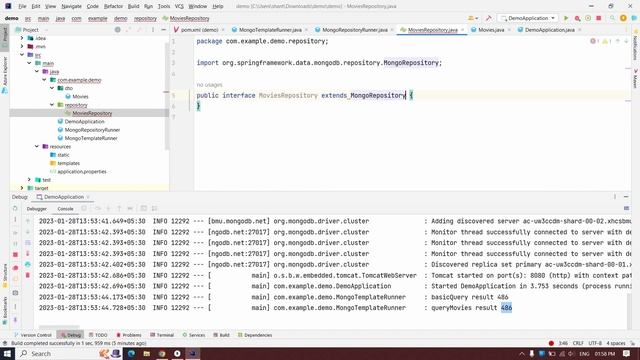Open Services tool window
The height and width of the screenshot is (360, 640).
coord(194,335)
